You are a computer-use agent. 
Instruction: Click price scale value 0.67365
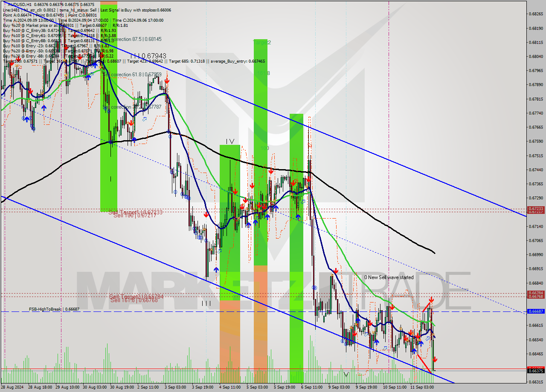536,184
